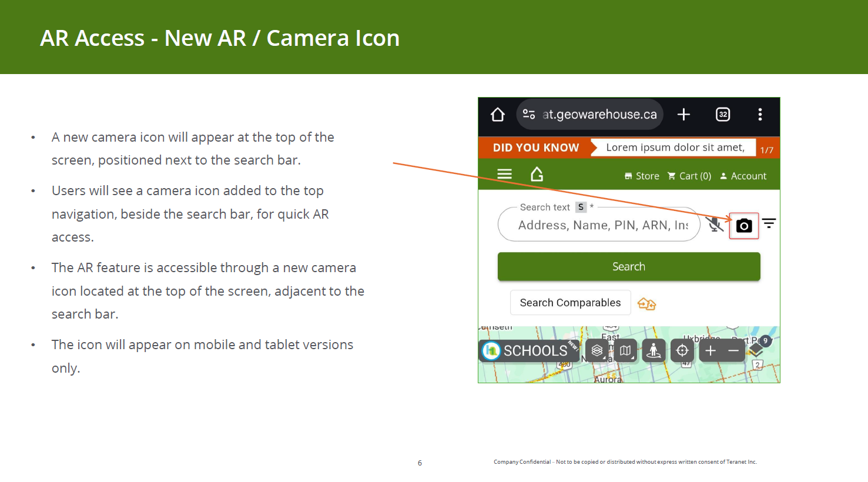This screenshot has width=868, height=482.
Task: Tap the camera icon for AR access
Action: 743,226
